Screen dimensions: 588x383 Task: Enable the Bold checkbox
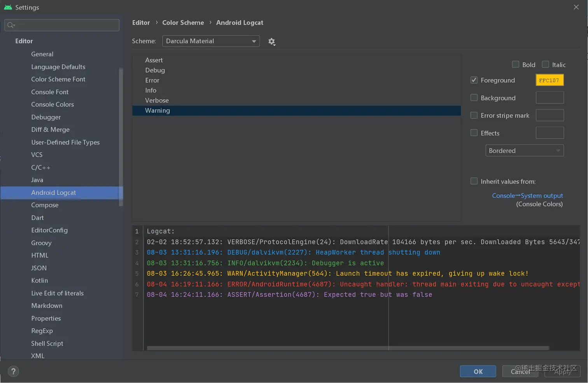pyautogui.click(x=516, y=65)
